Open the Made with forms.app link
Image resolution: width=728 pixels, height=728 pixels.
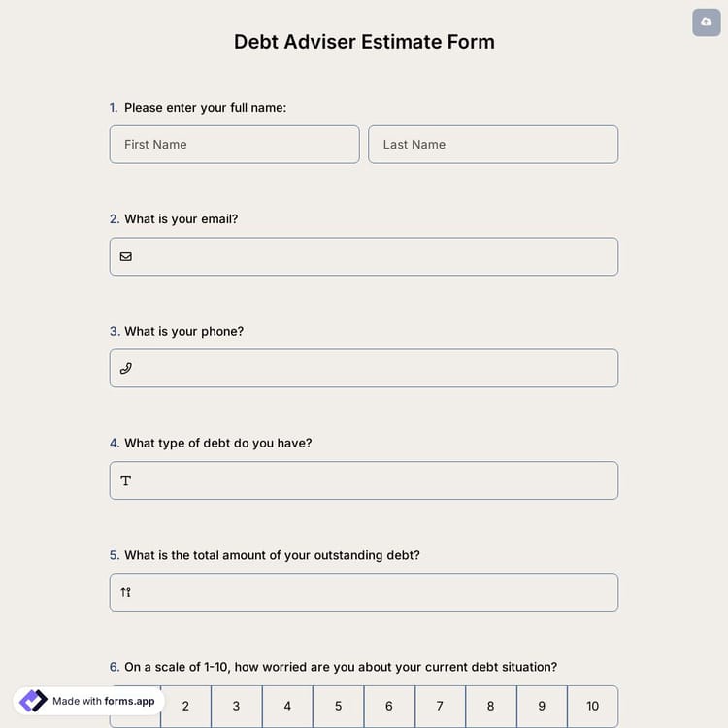coord(103,701)
